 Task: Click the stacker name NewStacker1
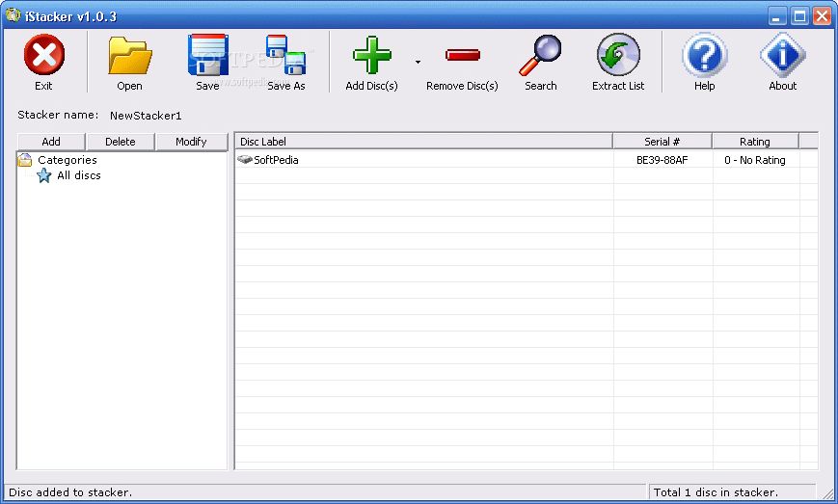[146, 116]
